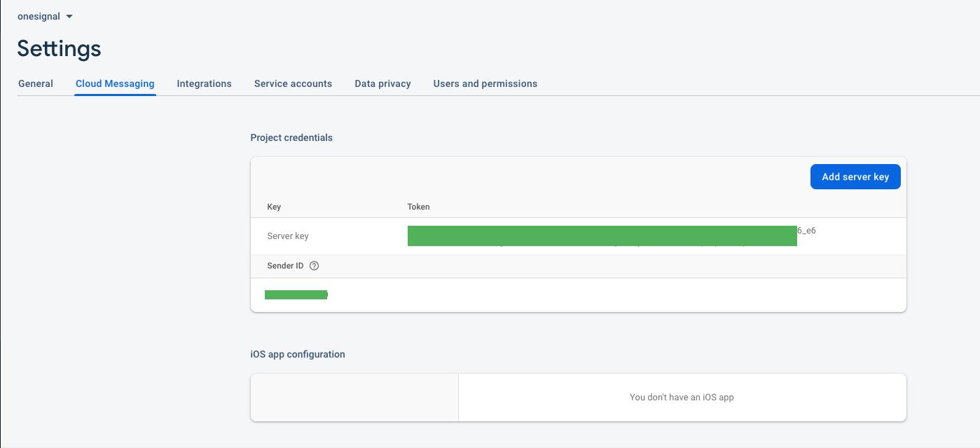Click the Add server key button

(855, 177)
